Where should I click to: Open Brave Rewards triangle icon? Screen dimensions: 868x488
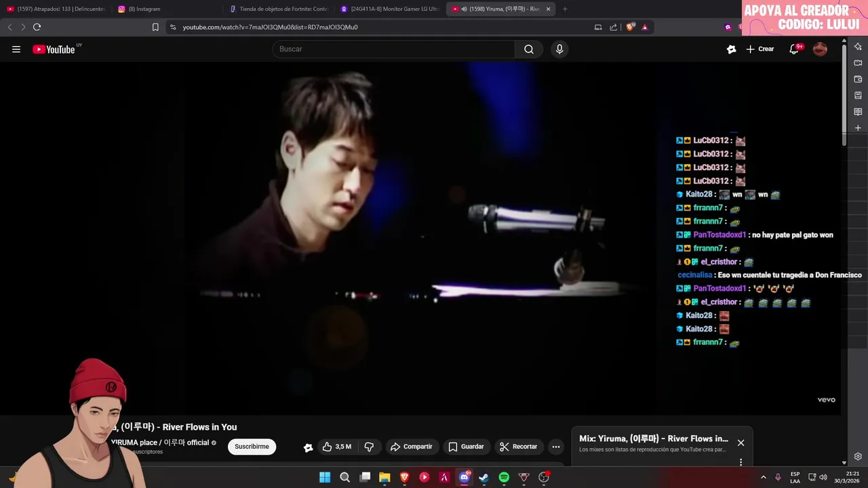point(644,27)
